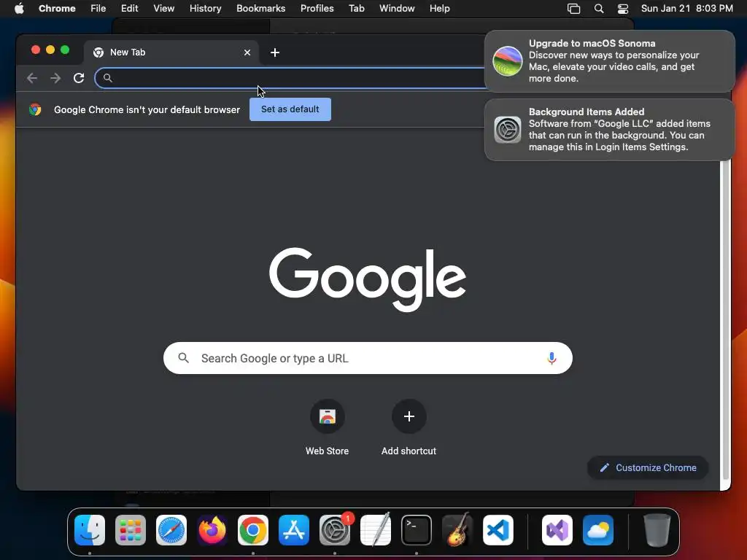
Task: Click the Google search box
Action: pyautogui.click(x=368, y=358)
